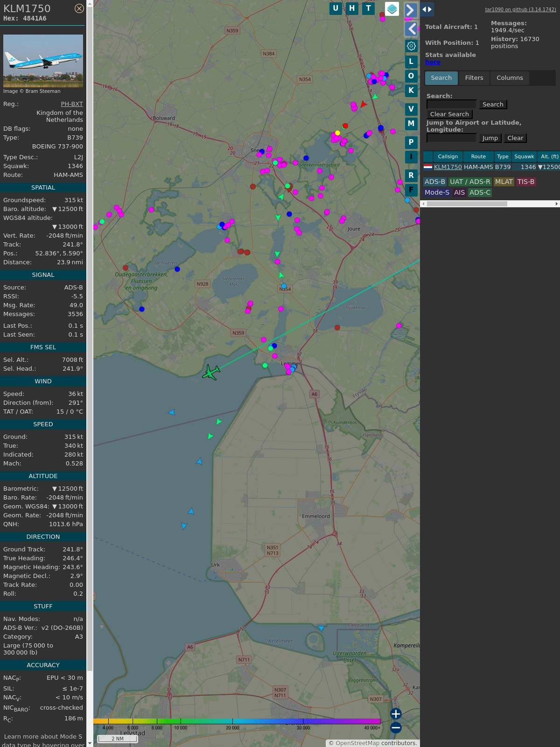Click the SIGNAL section header

[x=43, y=275]
